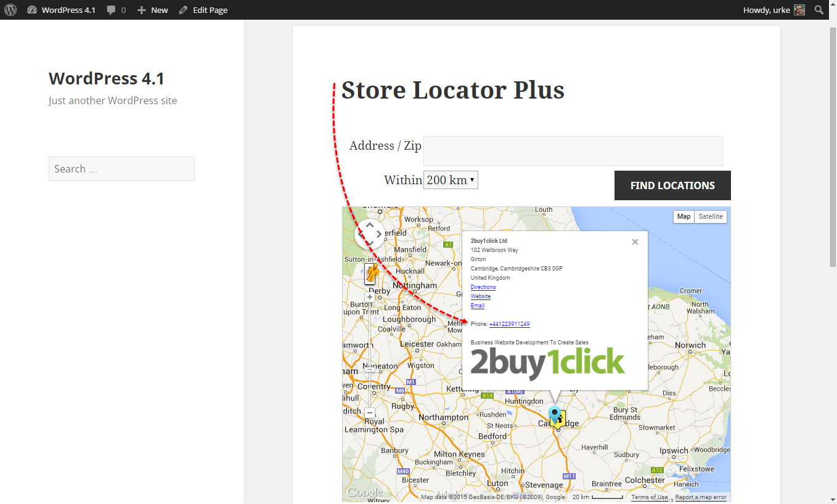837x504 pixels.
Task: Open the Directions link
Action: 483,287
